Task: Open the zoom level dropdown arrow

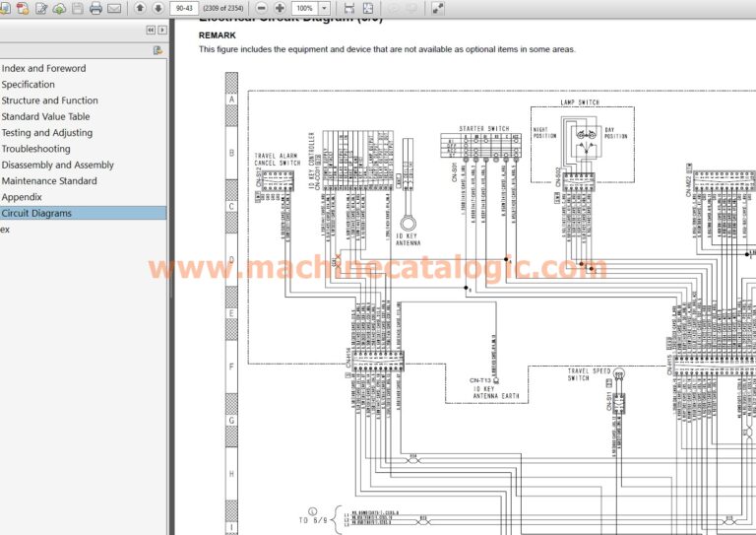Action: click(325, 8)
